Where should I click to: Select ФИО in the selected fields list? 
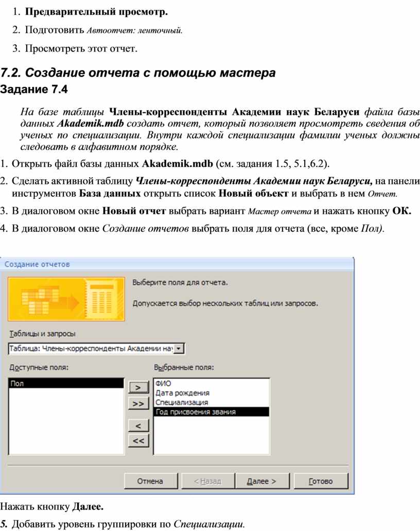pyautogui.click(x=212, y=383)
